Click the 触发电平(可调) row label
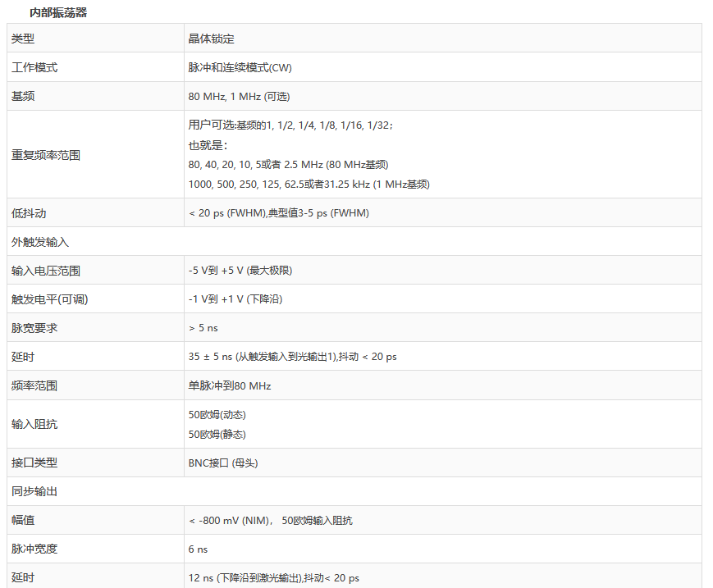This screenshot has height=588, width=713. tap(49, 299)
